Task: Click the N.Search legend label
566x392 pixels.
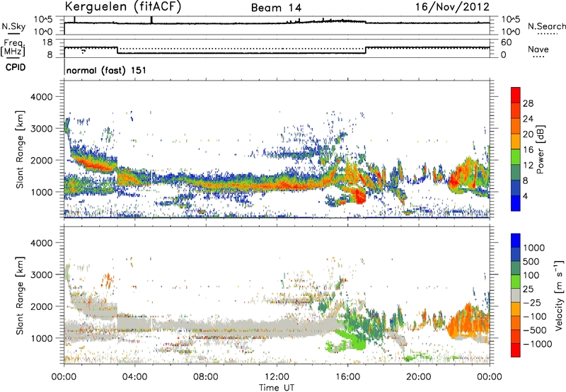Action: point(547,26)
